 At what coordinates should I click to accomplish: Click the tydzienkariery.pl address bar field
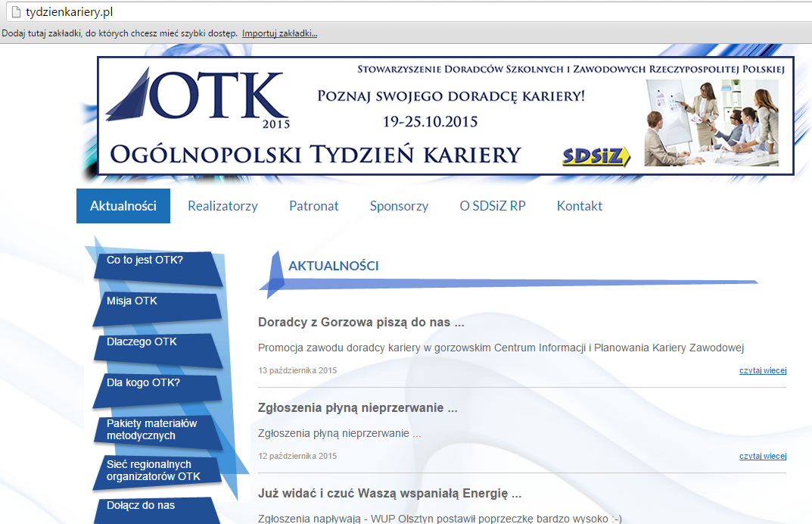click(409, 11)
